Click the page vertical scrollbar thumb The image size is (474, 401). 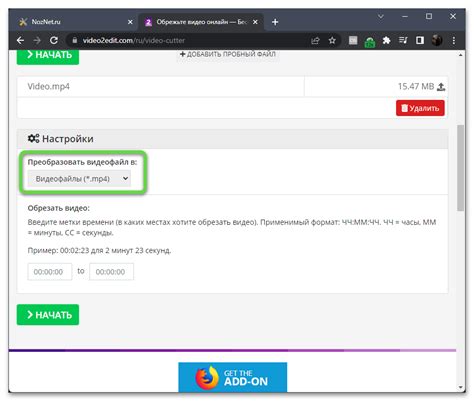[461, 168]
